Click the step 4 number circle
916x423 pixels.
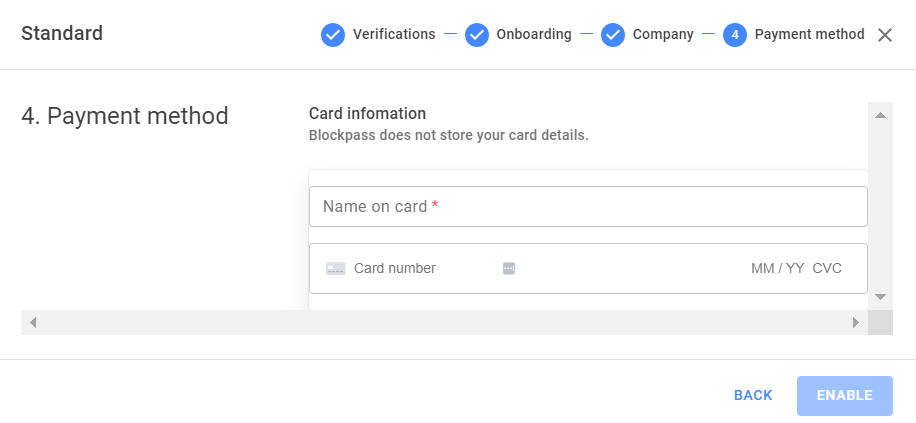tap(735, 35)
